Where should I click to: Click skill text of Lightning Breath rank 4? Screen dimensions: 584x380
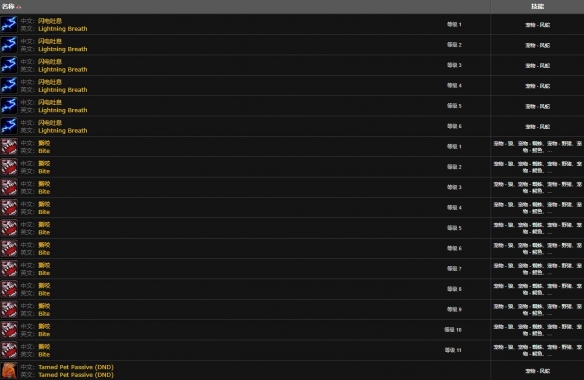(x=537, y=86)
